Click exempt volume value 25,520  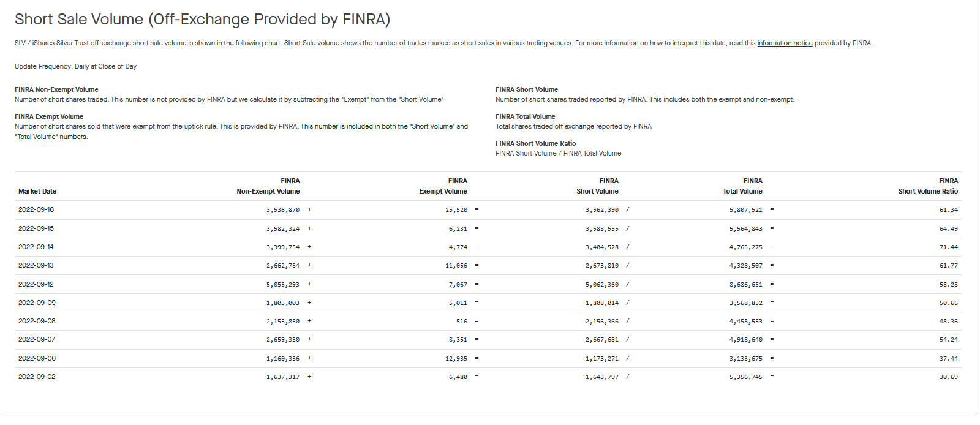456,210
